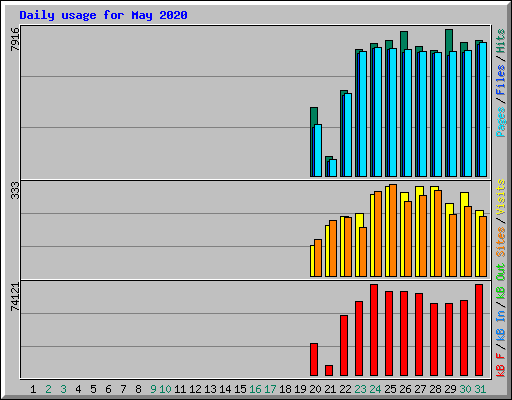Click the cyan Pages bar for day 27
Image resolution: width=512 pixels, height=400 pixels.
tap(423, 114)
